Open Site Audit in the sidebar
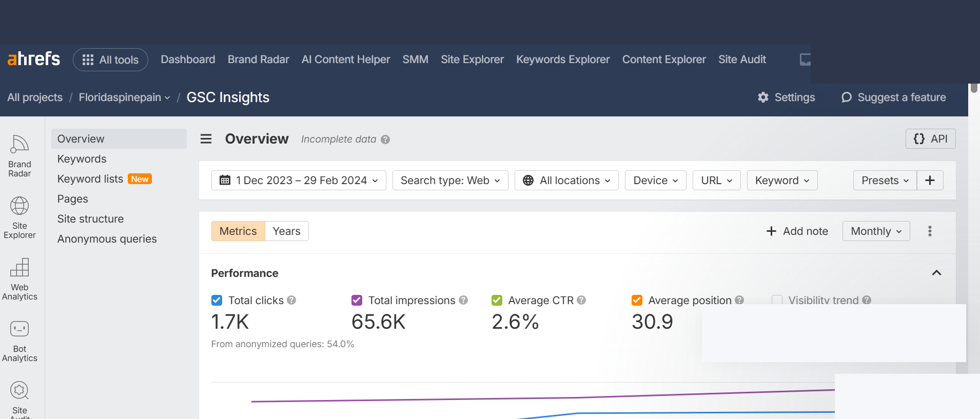This screenshot has height=419, width=980. [19, 400]
